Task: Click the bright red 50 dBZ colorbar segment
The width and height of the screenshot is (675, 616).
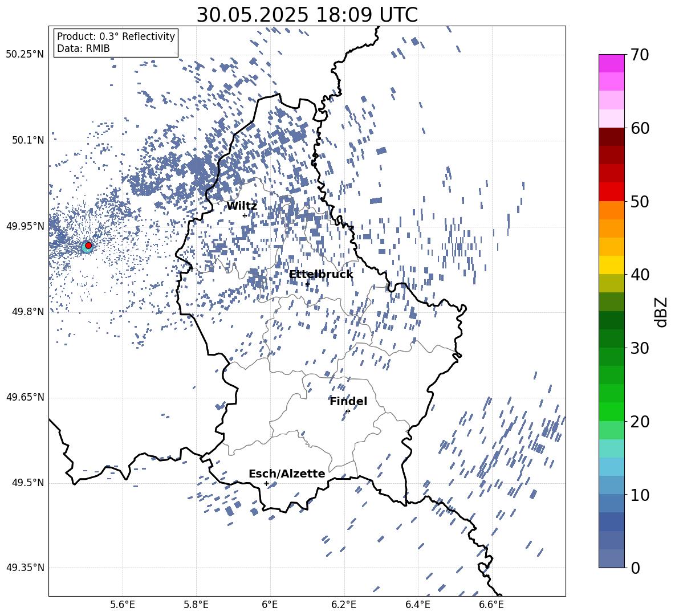Action: click(611, 191)
